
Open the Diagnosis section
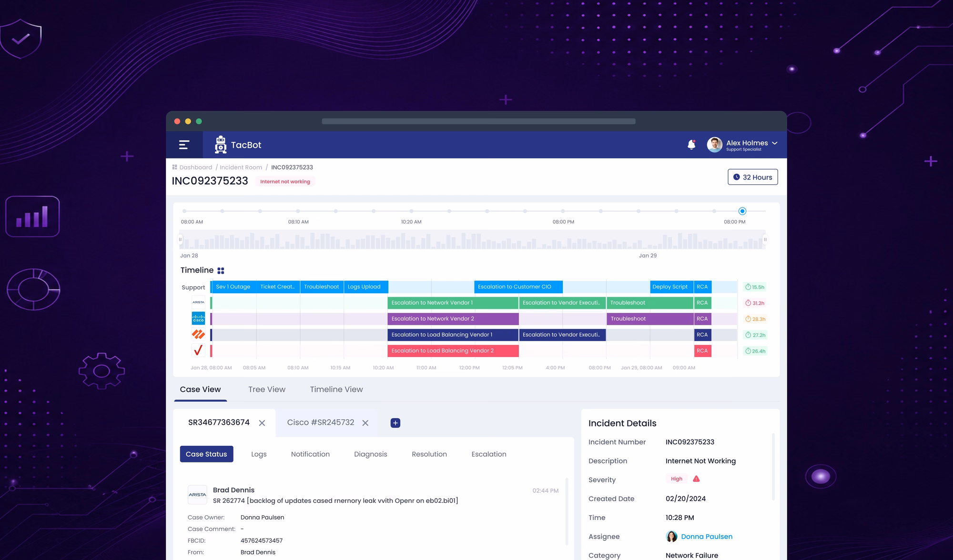(371, 454)
